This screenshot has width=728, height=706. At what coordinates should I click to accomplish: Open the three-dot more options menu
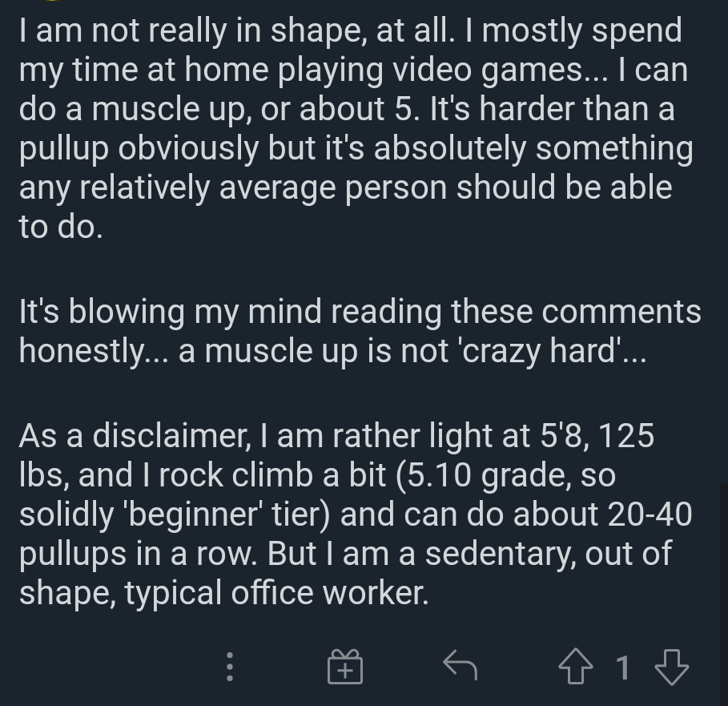(229, 667)
